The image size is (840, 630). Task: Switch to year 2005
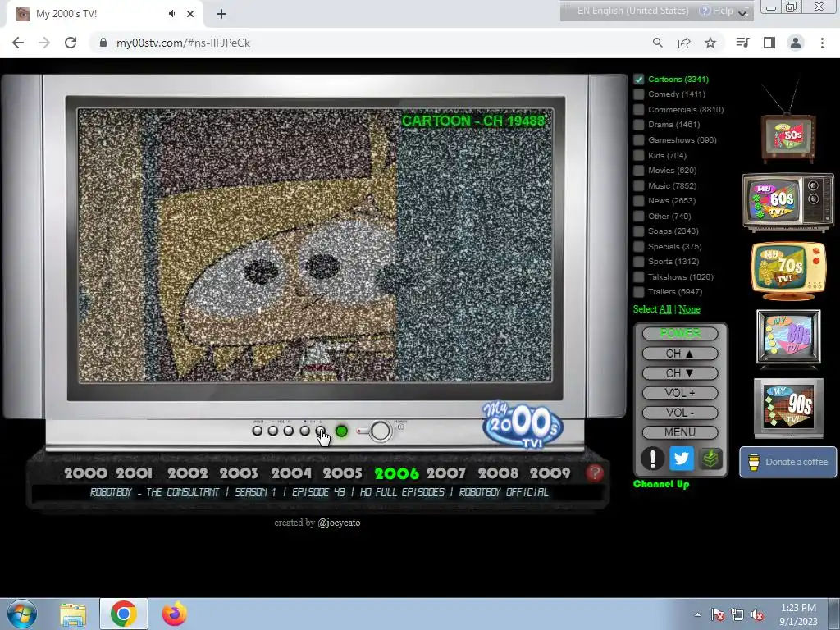[342, 473]
